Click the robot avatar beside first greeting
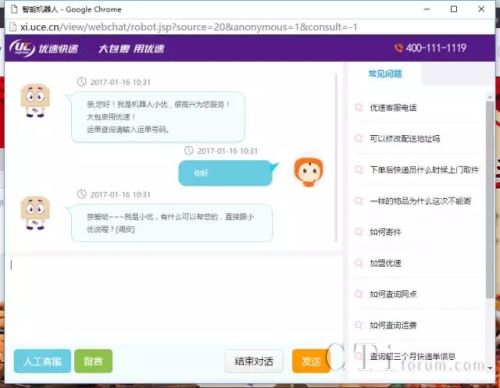The height and width of the screenshot is (388, 500). tap(35, 100)
